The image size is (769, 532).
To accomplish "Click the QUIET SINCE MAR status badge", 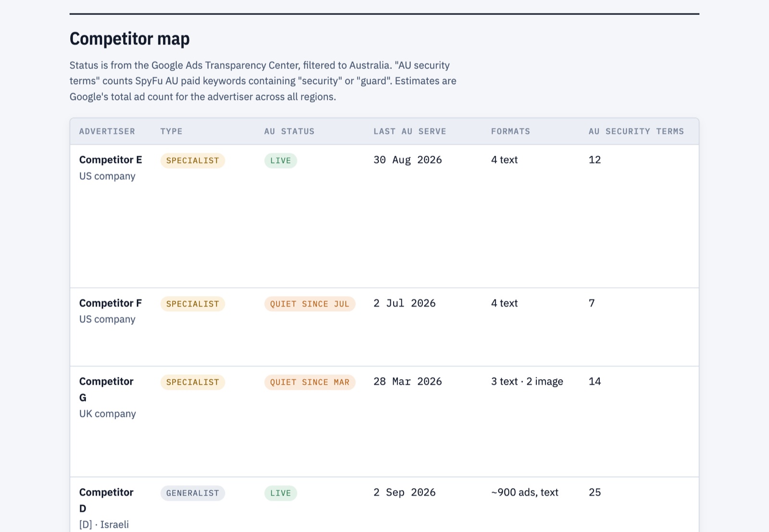I will point(310,382).
